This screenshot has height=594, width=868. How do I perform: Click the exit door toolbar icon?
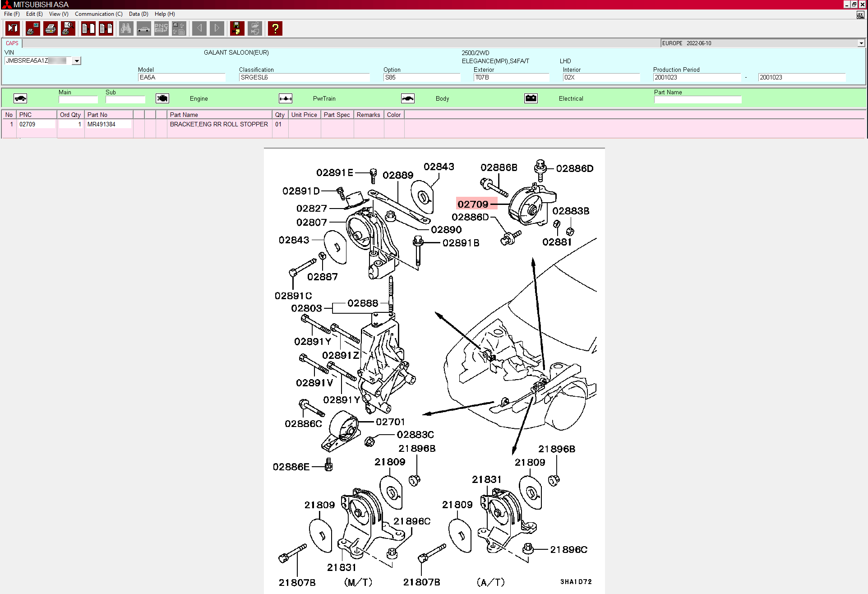click(x=13, y=28)
